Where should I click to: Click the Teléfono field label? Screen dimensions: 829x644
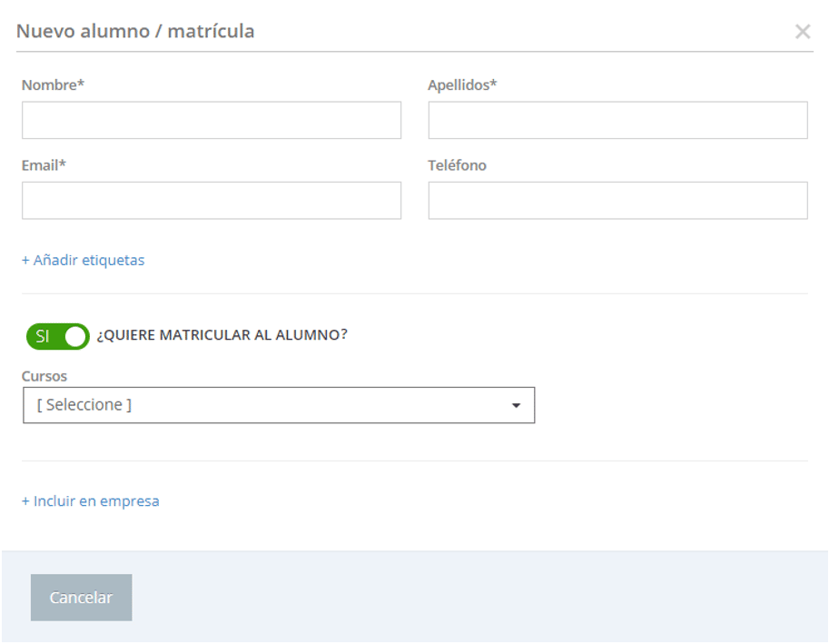point(457,165)
